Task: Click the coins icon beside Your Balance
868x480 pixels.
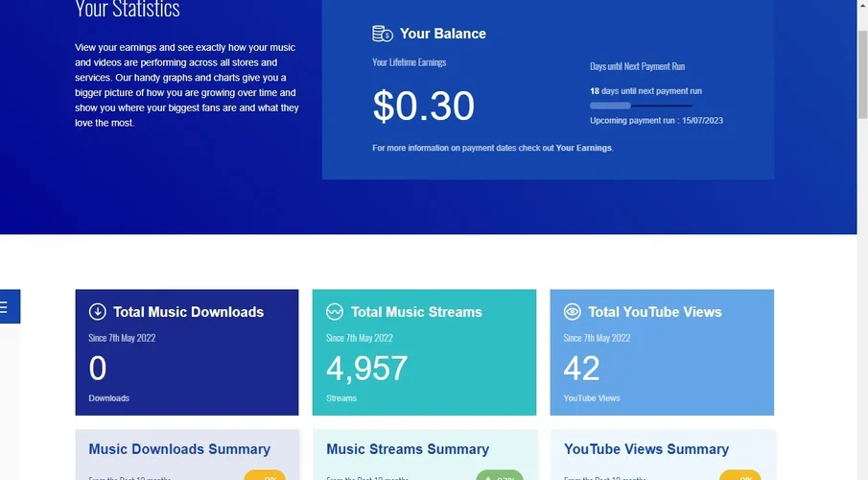Action: [382, 34]
